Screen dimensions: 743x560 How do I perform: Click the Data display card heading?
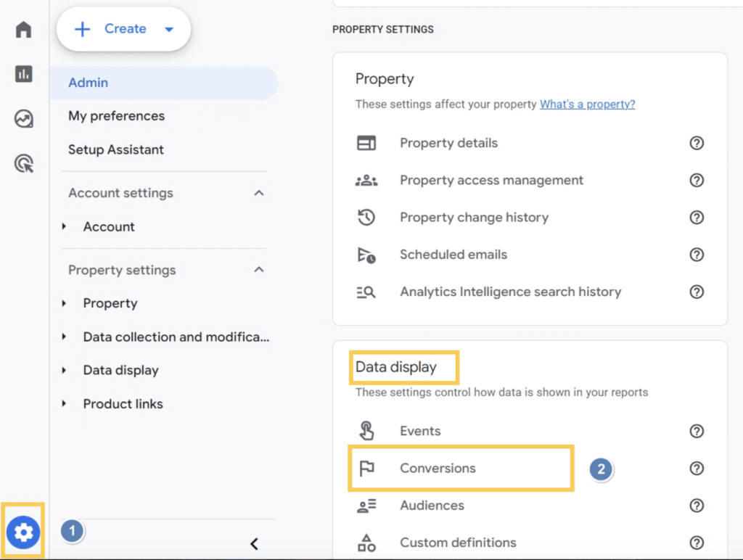click(396, 367)
